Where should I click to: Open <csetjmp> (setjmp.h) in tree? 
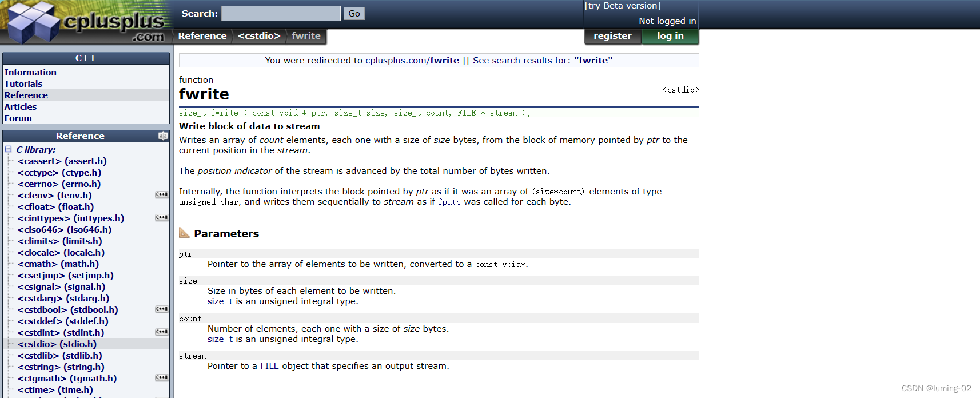66,276
